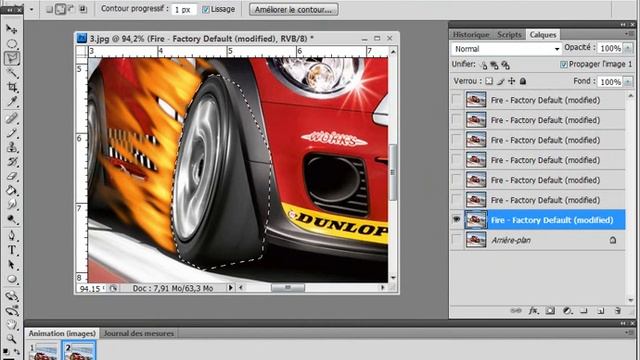Viewport: 640px width, 360px height.
Task: Toggle lock position
Action: [511, 81]
